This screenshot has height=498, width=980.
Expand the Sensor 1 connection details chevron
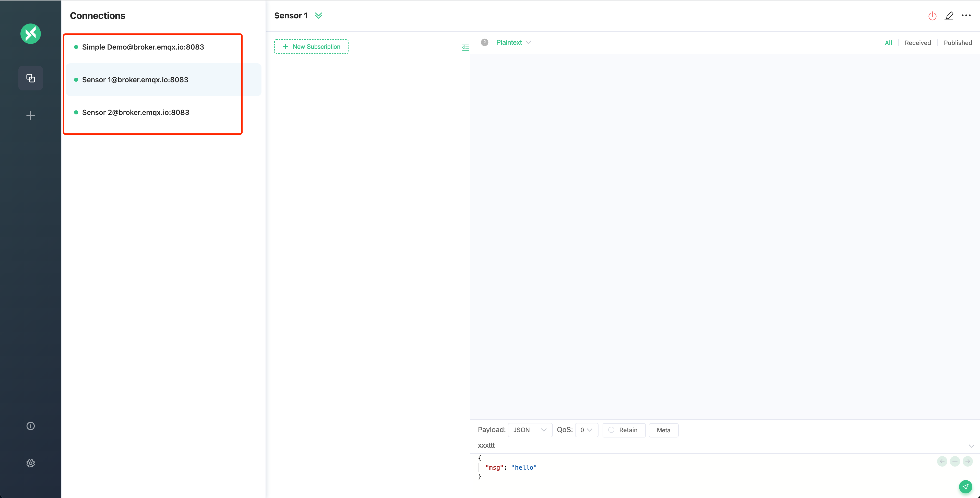coord(318,16)
